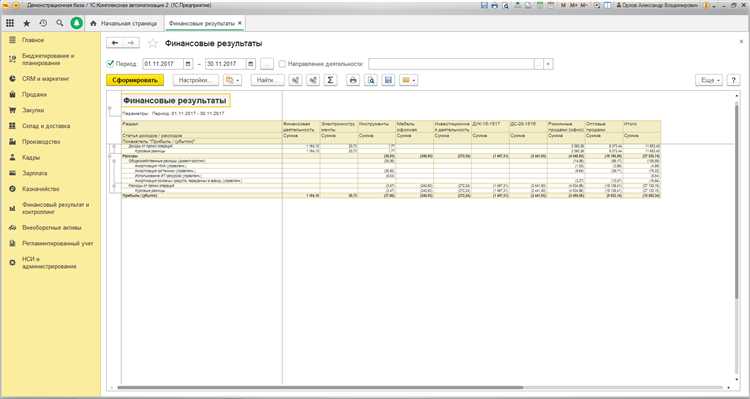
Task: Close the Финансовые результаты tab
Action: [240, 23]
